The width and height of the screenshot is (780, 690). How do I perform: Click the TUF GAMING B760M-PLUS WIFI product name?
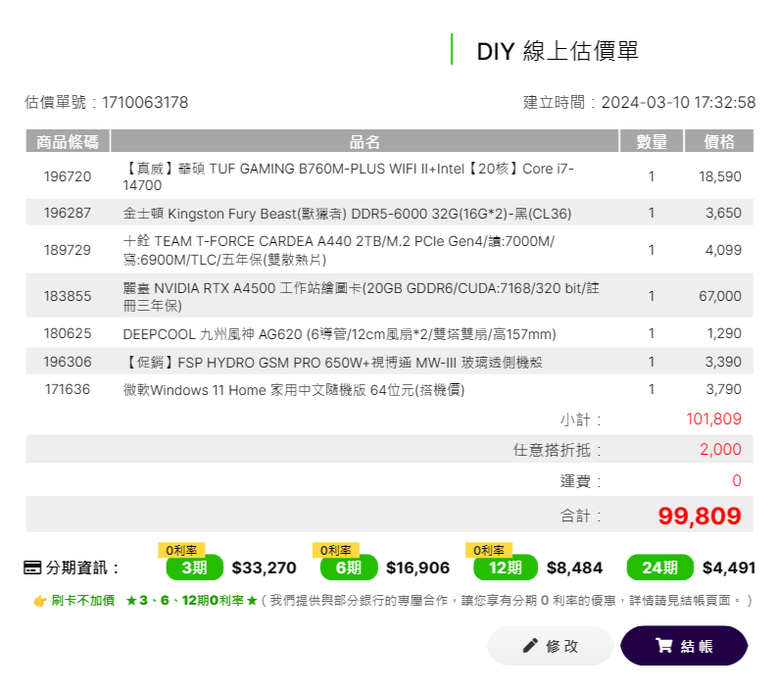coord(348,177)
